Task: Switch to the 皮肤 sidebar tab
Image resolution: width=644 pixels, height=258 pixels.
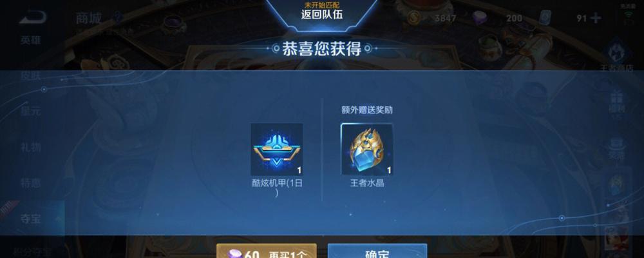Action: (31, 75)
